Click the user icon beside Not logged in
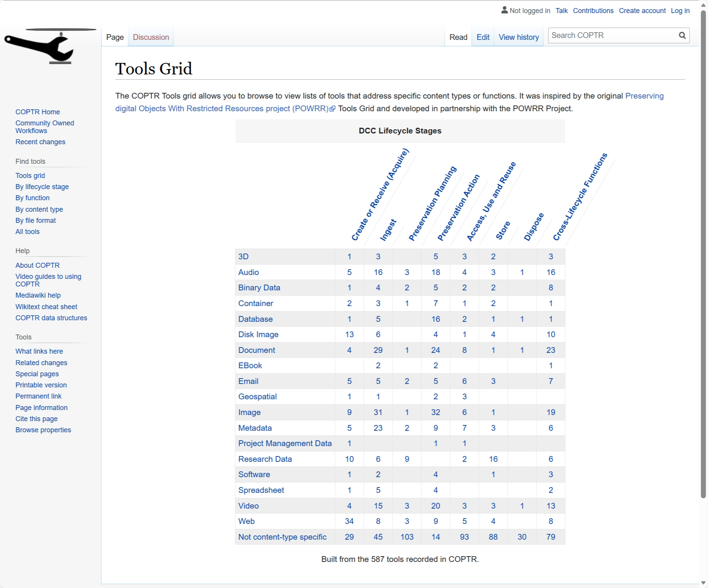The height and width of the screenshot is (588, 708). (504, 10)
